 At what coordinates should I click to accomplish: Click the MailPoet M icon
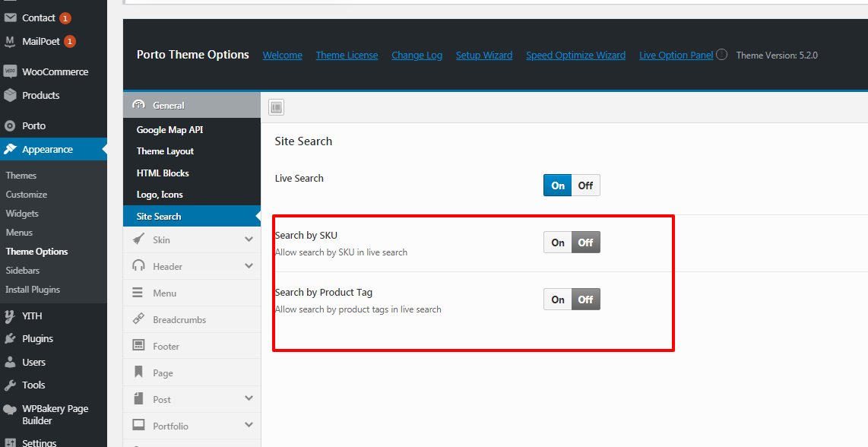[10, 42]
